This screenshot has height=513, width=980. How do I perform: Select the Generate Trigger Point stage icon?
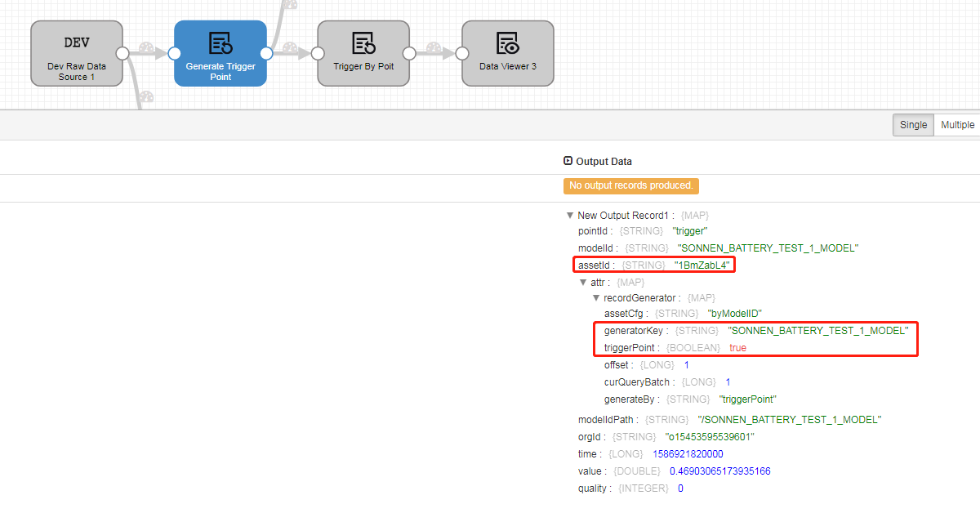220,42
